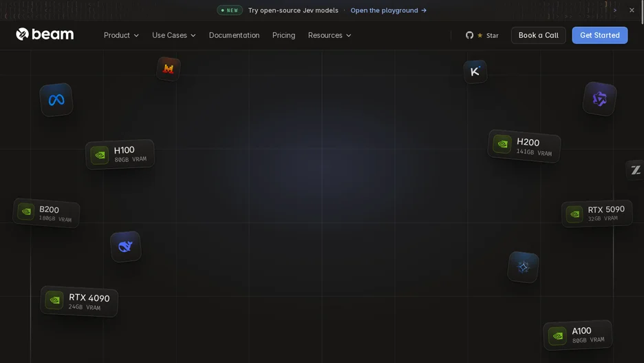The width and height of the screenshot is (644, 363).
Task: Click the Get Started button
Action: pos(600,35)
